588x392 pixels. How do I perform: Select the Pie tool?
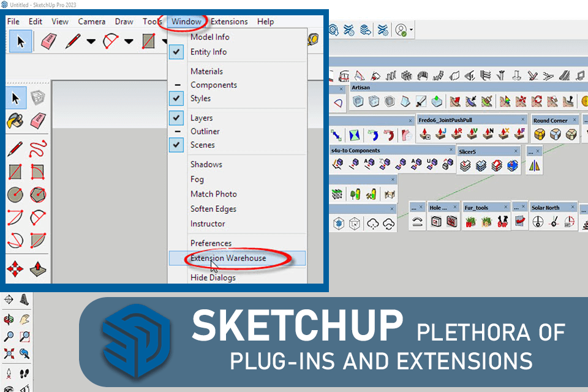pos(38,241)
